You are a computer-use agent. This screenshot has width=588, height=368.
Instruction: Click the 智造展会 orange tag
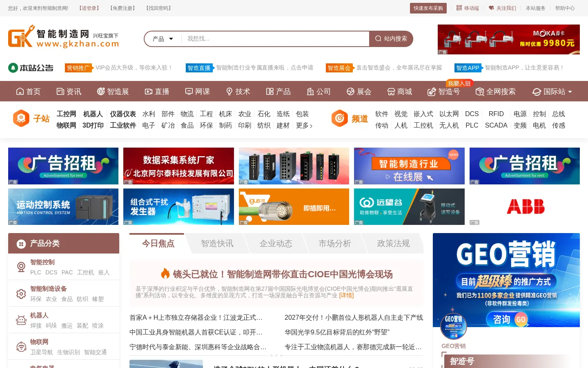(339, 68)
